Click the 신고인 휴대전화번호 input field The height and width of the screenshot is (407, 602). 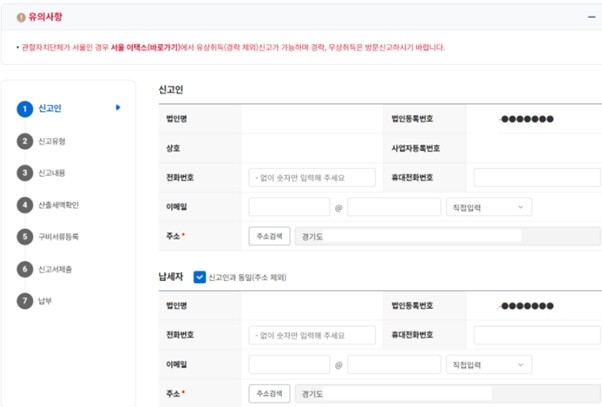pyautogui.click(x=536, y=178)
